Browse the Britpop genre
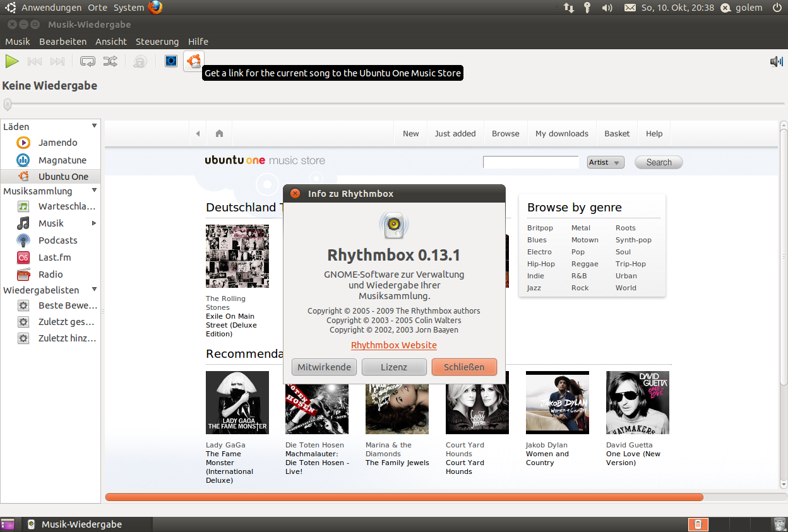 (x=540, y=228)
